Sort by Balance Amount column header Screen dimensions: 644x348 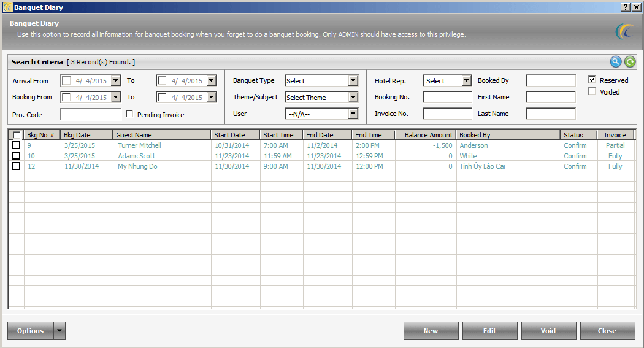coord(426,135)
